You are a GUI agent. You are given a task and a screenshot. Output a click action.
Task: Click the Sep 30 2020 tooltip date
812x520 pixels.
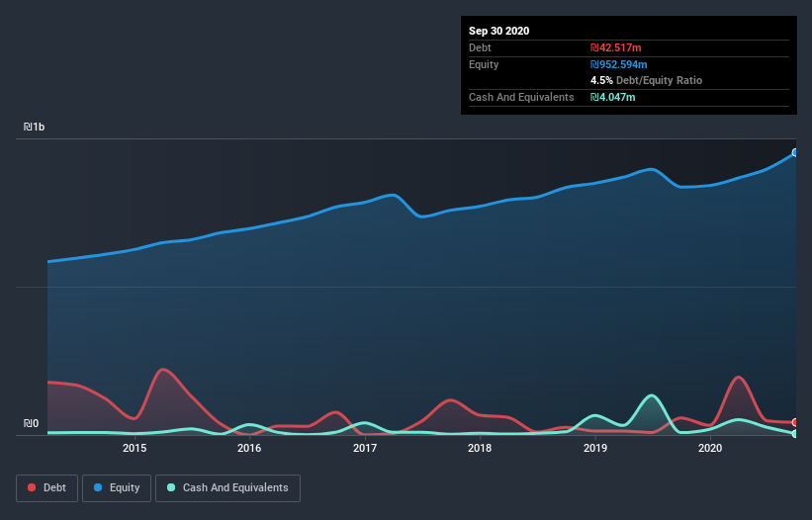click(x=498, y=31)
